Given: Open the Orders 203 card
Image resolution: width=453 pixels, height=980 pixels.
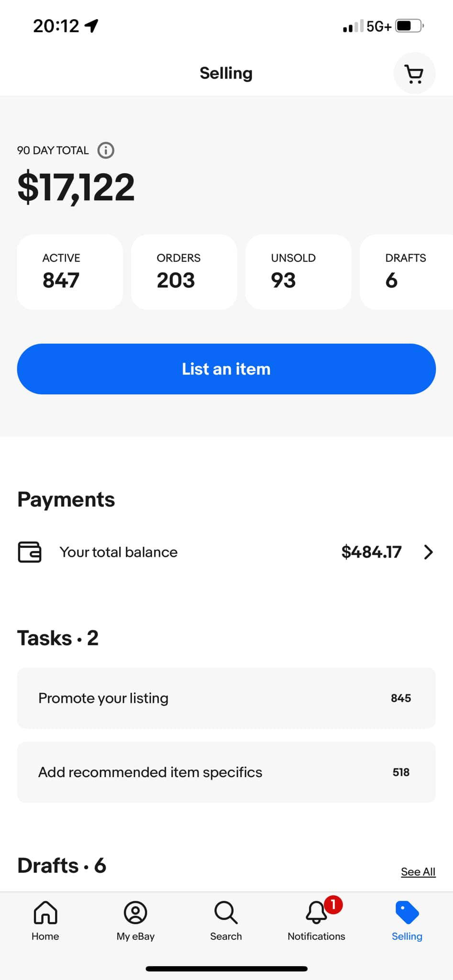Looking at the screenshot, I should pyautogui.click(x=184, y=272).
